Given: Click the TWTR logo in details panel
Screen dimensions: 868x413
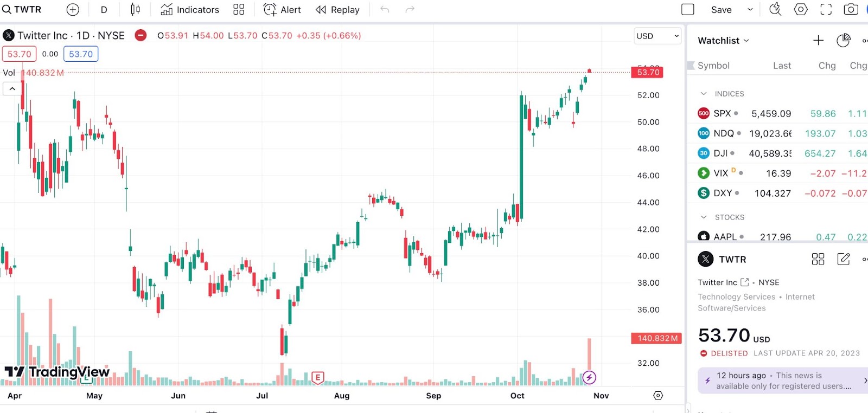Looking at the screenshot, I should (705, 259).
